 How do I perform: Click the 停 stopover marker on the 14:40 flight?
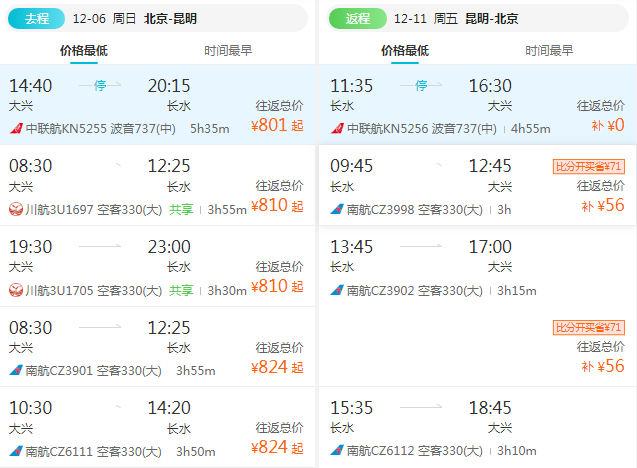pos(100,85)
